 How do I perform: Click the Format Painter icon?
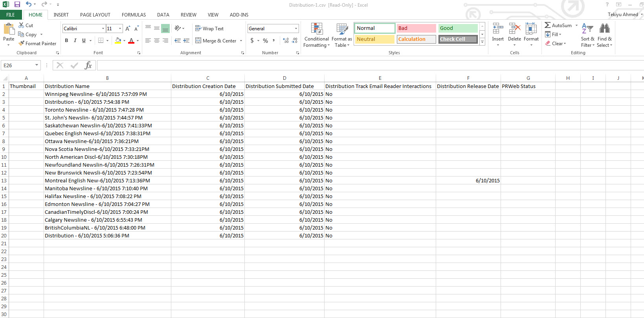click(22, 44)
